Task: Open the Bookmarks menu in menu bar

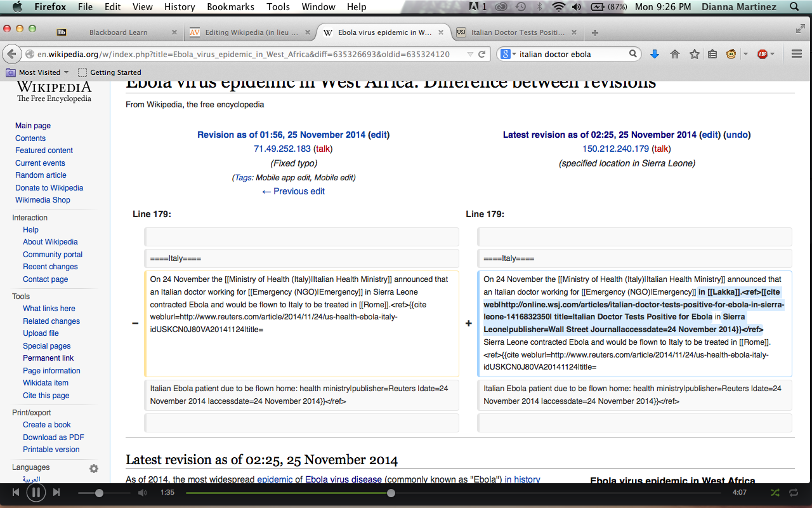Action: click(230, 7)
